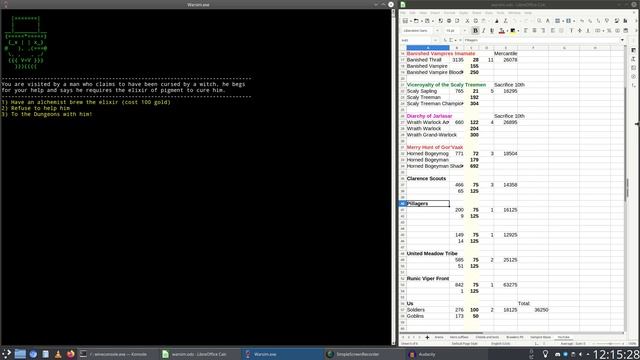The height and width of the screenshot is (360, 640).
Task: Toggle Underline formatting in Calc toolbar
Action: click(x=492, y=31)
